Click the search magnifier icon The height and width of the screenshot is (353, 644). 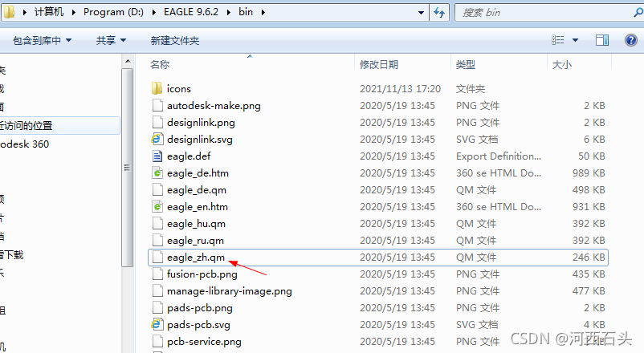point(638,13)
